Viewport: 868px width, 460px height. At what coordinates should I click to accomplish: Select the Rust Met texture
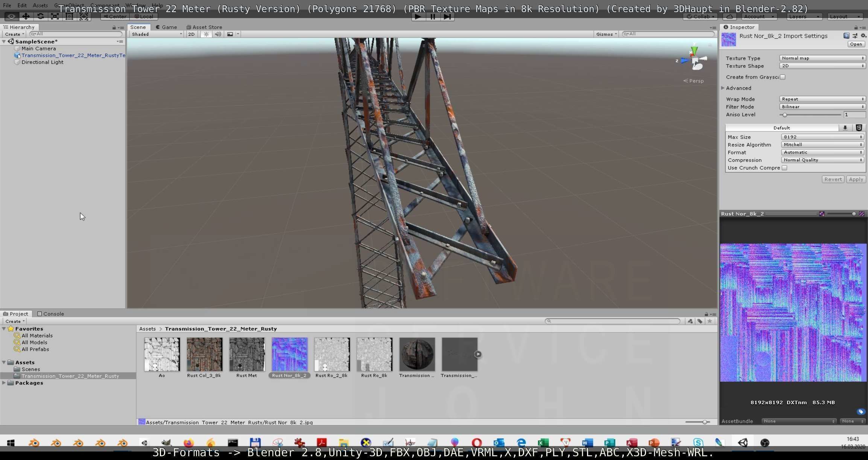(247, 354)
